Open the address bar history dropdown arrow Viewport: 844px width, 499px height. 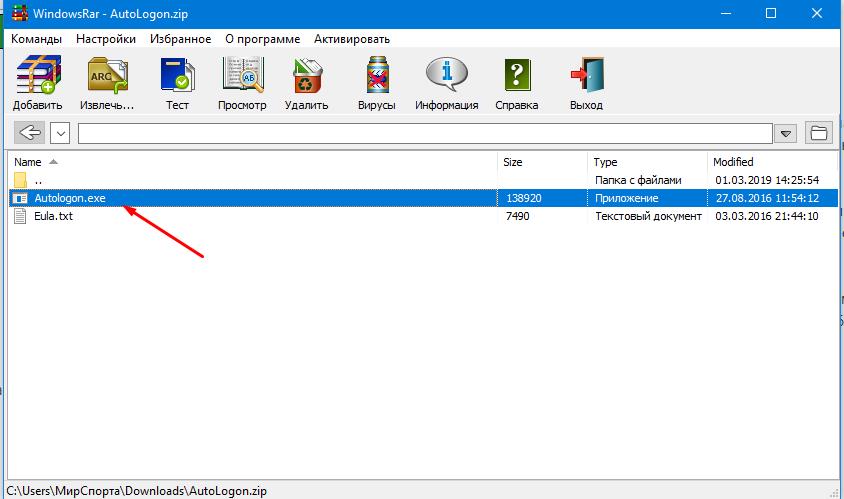point(785,133)
